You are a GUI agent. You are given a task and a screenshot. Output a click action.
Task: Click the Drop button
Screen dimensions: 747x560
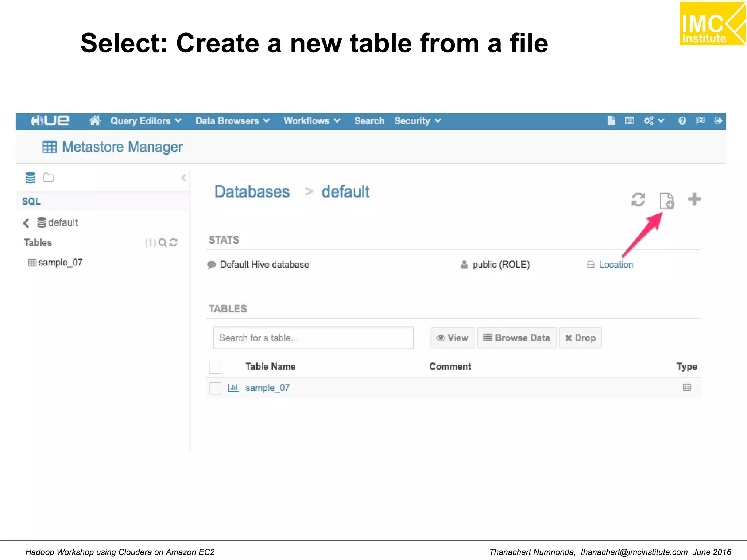click(580, 338)
